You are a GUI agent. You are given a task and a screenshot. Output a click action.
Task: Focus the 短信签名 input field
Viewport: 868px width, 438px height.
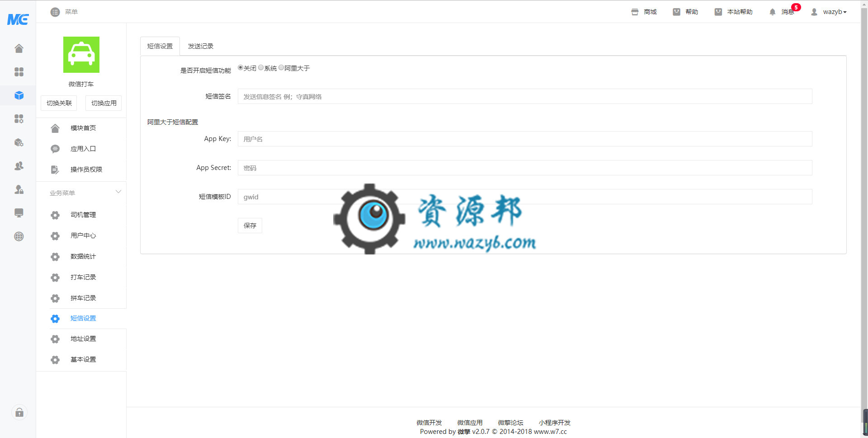pyautogui.click(x=525, y=96)
